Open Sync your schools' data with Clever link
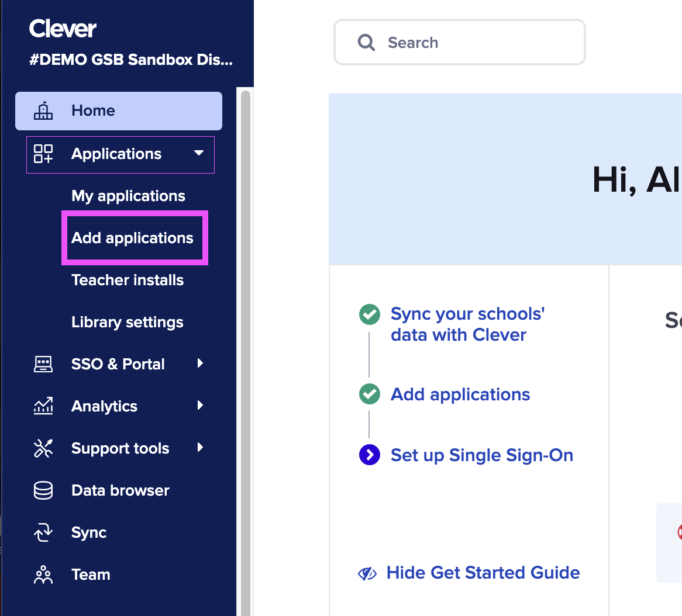Image resolution: width=682 pixels, height=616 pixels. [467, 324]
